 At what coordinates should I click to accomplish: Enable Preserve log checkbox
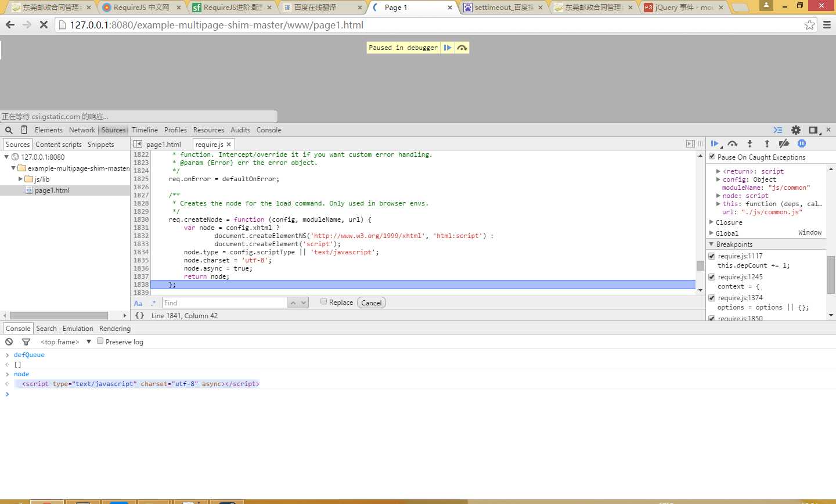(x=100, y=341)
